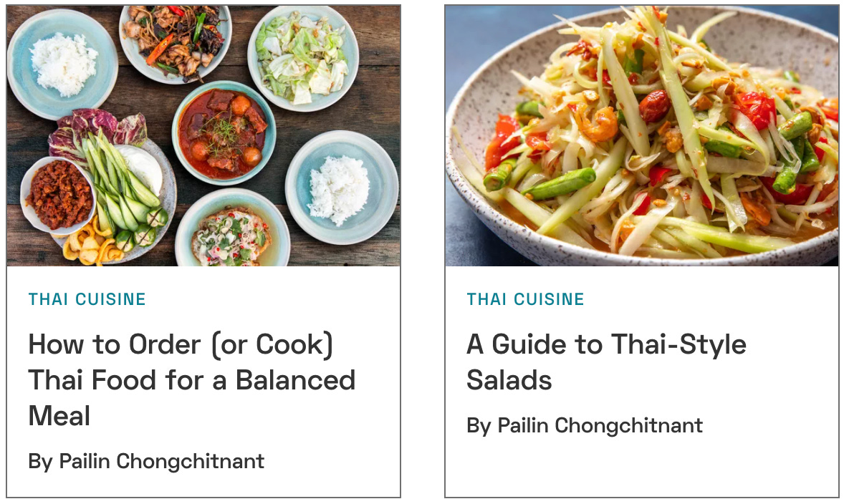
Task: Select Thai Cuisine category above the balanced meal title
Action: pyautogui.click(x=87, y=299)
